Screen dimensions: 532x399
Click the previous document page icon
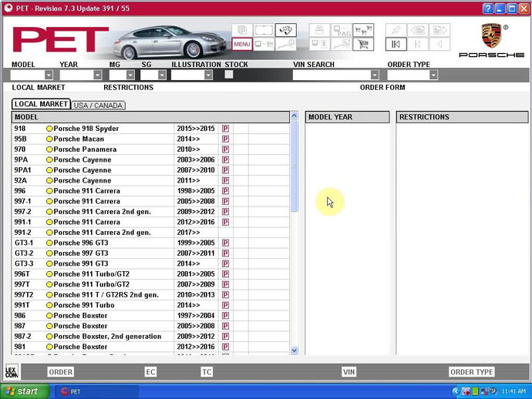(418, 30)
